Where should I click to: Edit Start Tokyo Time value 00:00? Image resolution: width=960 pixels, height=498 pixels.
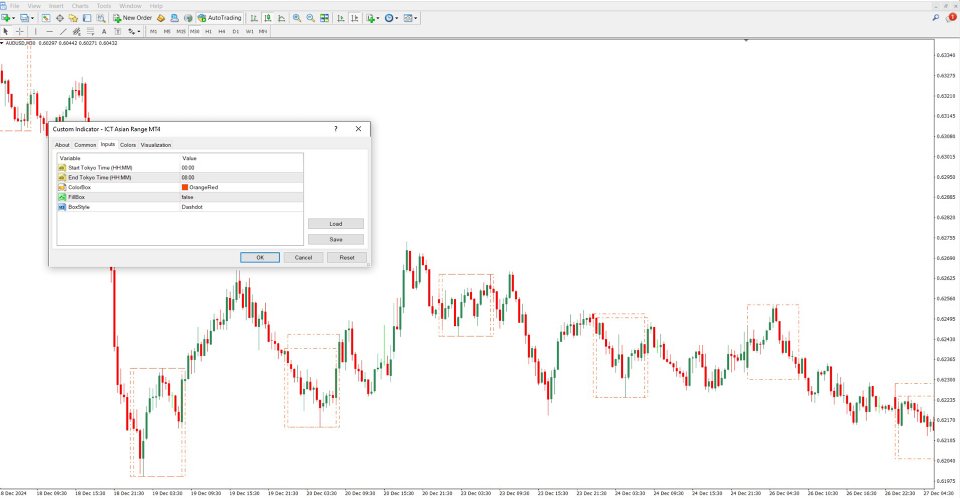(x=241, y=168)
